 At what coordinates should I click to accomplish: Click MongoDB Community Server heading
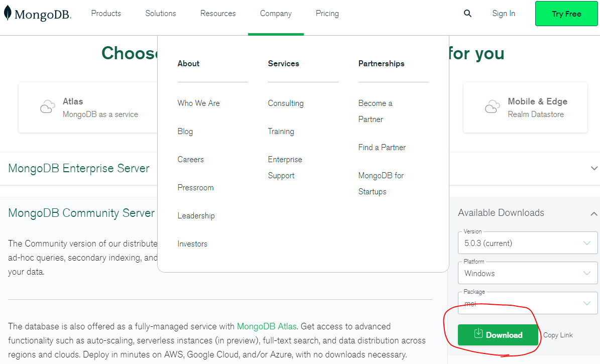click(81, 213)
